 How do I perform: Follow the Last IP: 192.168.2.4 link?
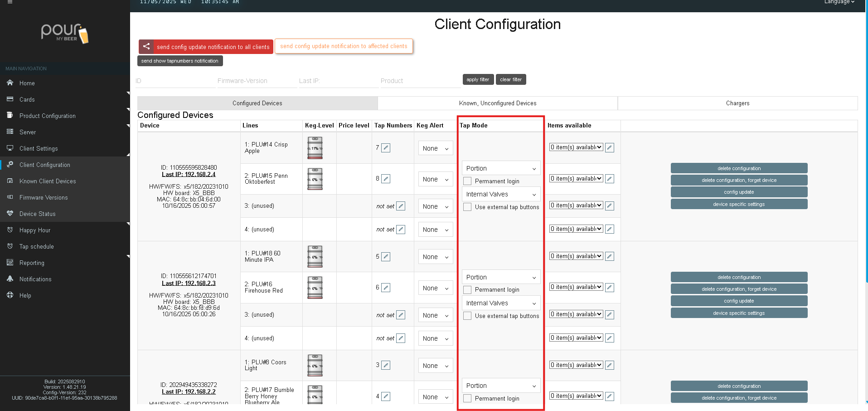coord(189,175)
